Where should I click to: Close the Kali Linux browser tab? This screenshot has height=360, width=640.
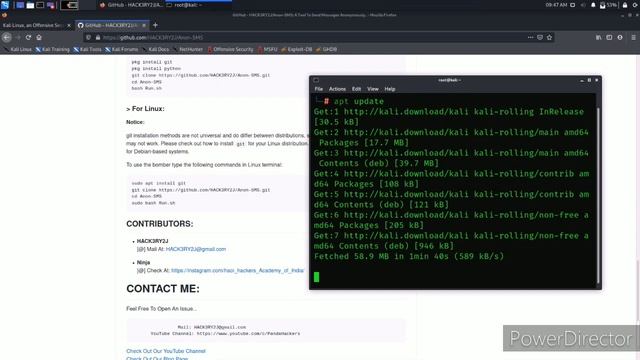69,25
